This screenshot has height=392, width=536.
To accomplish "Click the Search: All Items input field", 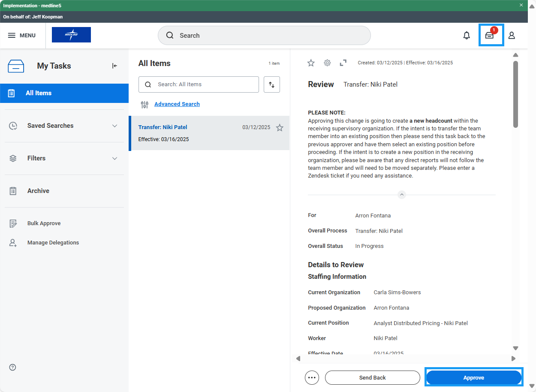I will tap(199, 84).
